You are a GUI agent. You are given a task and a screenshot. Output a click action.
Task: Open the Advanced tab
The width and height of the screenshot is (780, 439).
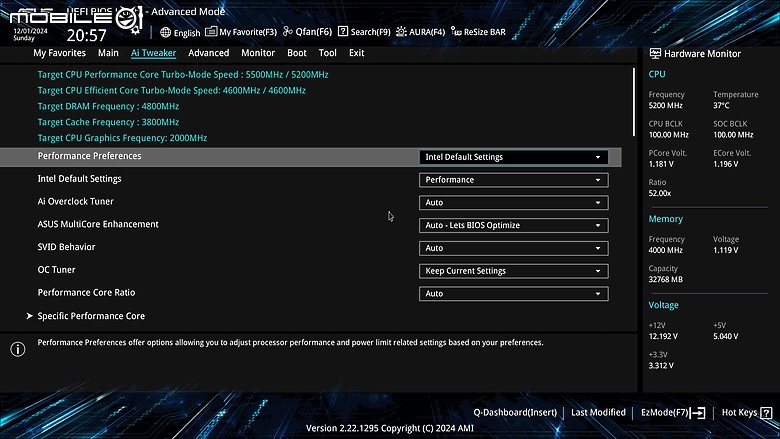pos(208,53)
